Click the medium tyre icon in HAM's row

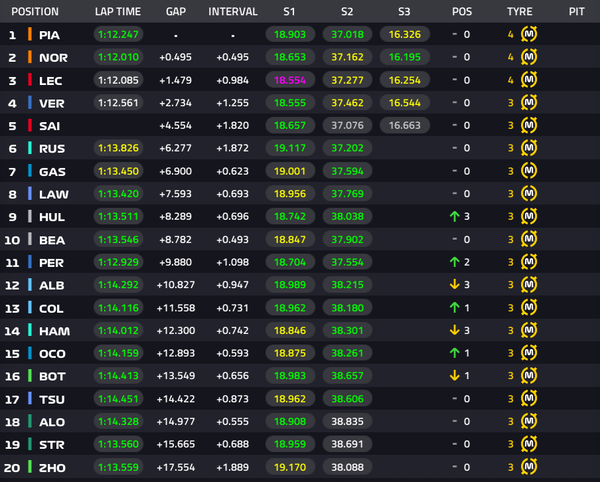(529, 330)
